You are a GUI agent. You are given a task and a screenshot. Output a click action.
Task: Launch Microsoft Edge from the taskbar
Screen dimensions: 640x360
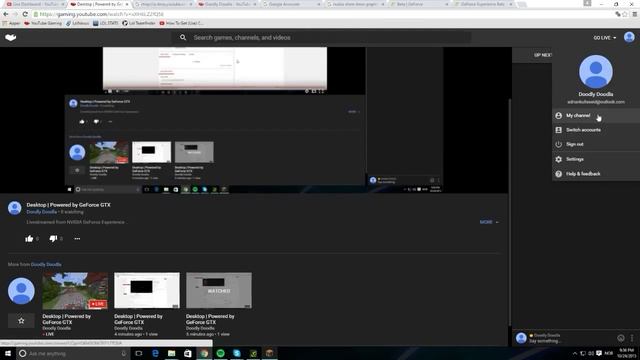coord(155,353)
